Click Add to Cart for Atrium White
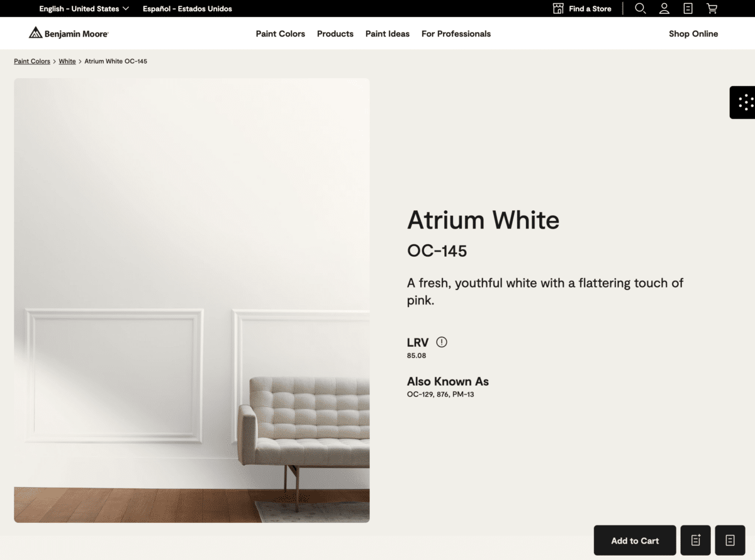 click(x=634, y=540)
